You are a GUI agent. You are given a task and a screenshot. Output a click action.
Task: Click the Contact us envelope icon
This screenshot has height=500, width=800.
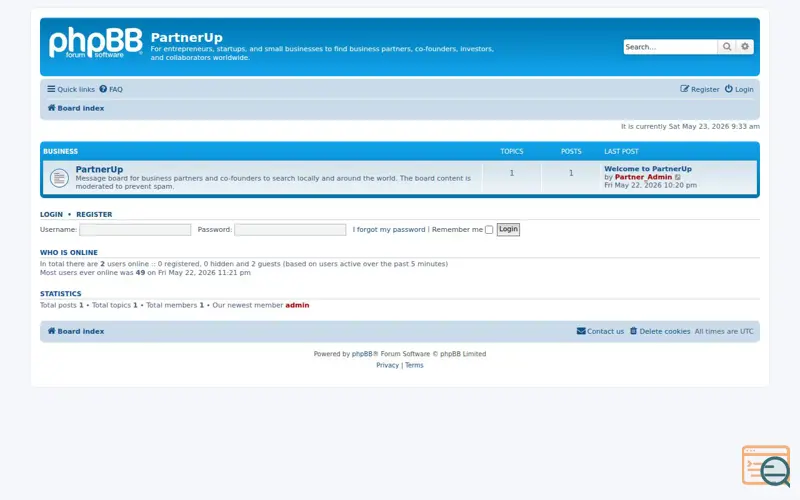pos(581,331)
